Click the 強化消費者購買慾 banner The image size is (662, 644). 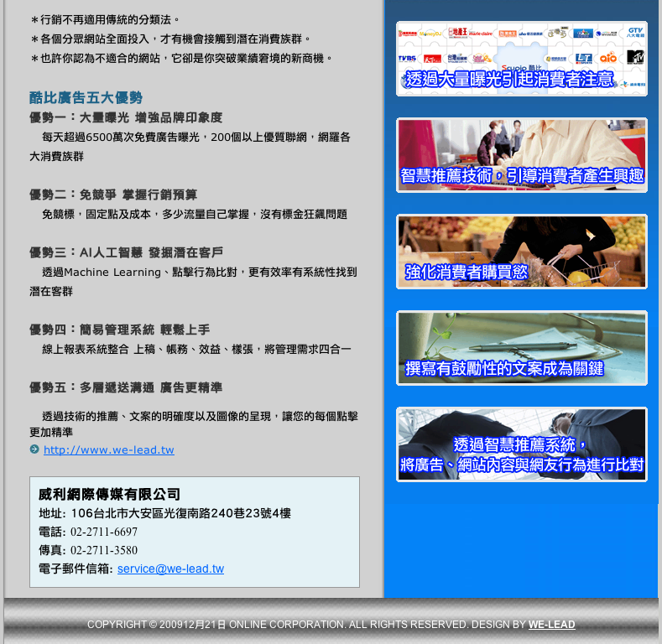point(521,252)
